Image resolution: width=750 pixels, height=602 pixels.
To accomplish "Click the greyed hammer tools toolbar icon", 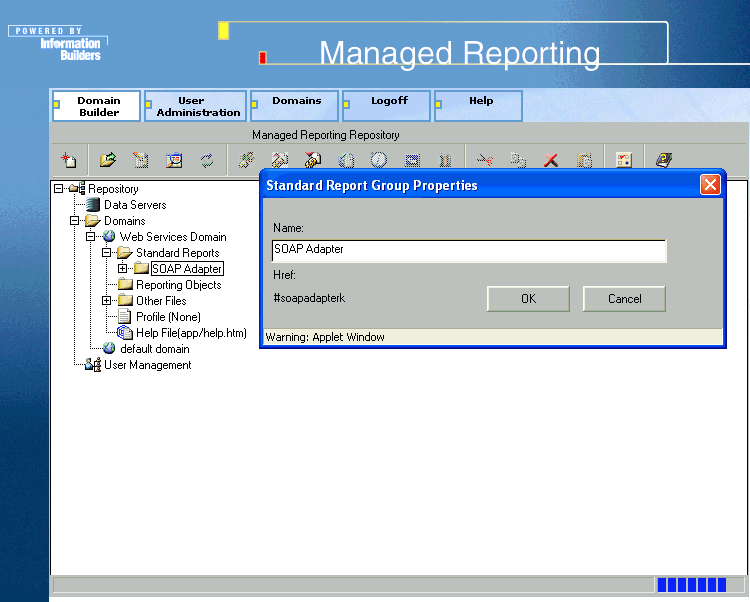I will click(x=280, y=160).
